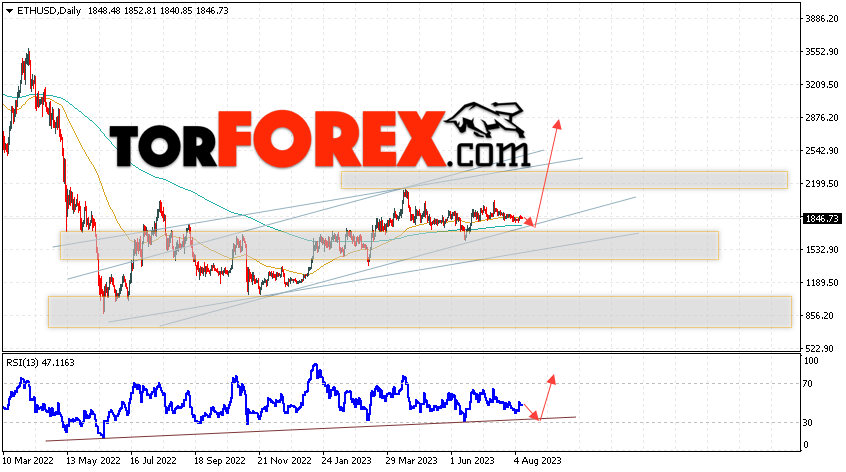The image size is (846, 472).
Task: Click the 4 Aug 2023 date label
Action: click(537, 461)
